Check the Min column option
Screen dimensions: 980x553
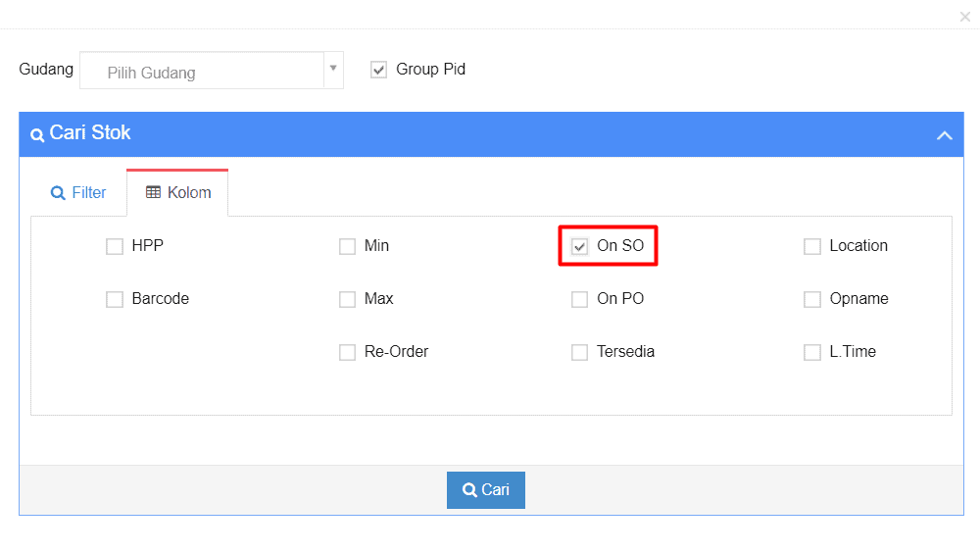347,246
